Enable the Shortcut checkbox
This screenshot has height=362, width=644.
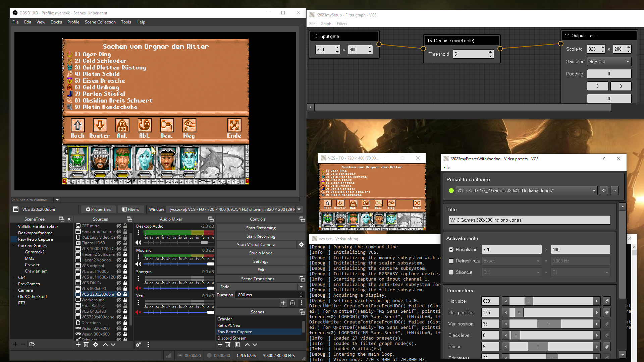[x=451, y=272]
